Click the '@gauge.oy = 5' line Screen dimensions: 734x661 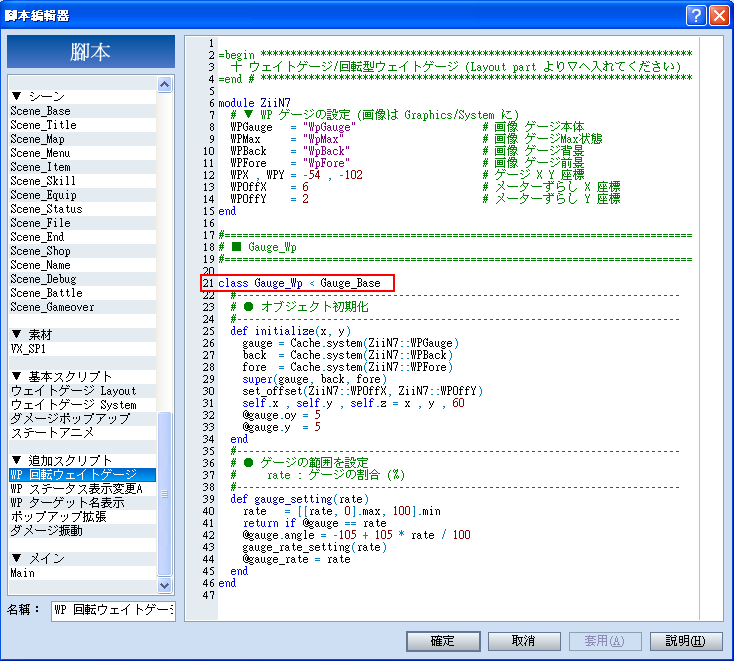click(x=281, y=415)
